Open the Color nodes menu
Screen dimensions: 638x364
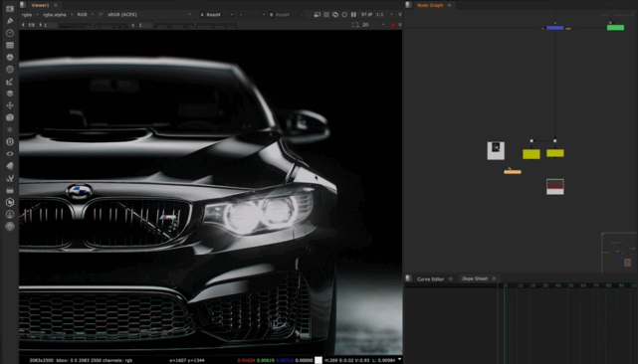10,58
